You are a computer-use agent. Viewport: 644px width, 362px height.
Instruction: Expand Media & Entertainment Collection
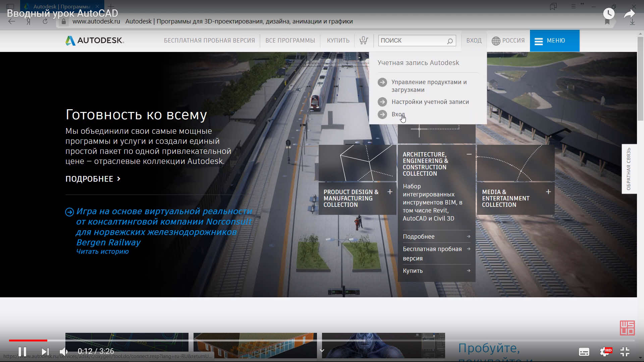(548, 192)
